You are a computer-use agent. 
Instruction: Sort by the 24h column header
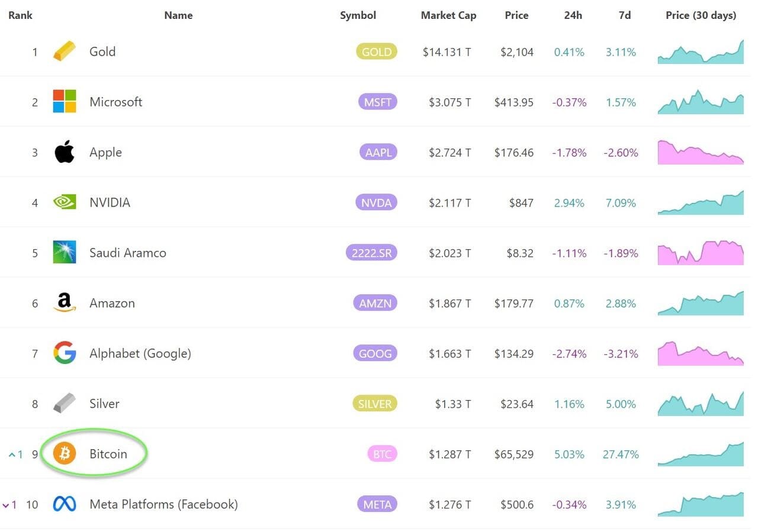click(573, 15)
